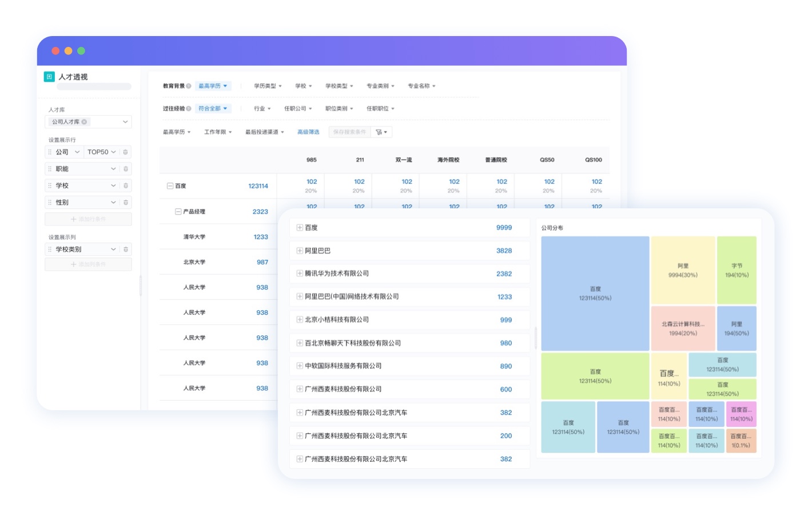Open the filter funnel icon menu
Viewport: 812px width, 515px height.
381,132
